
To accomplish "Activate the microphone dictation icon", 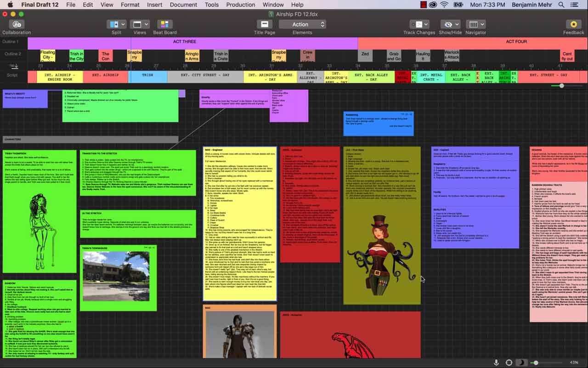I will 496,362.
